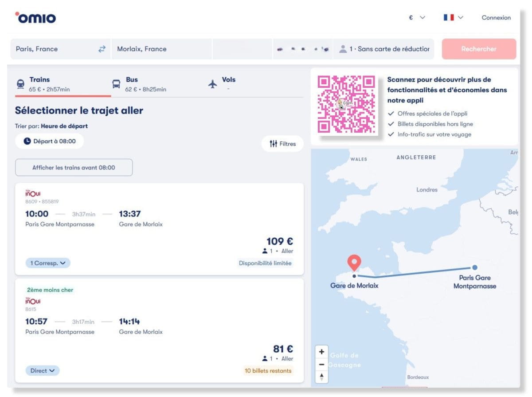Image resolution: width=532 pixels, height=397 pixels.
Task: Click the pink QR code
Action: (347, 105)
